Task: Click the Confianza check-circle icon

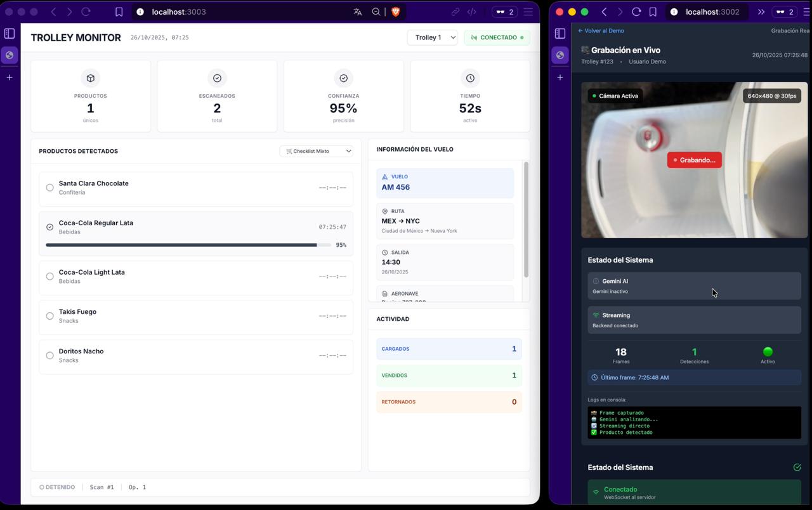Action: (343, 78)
